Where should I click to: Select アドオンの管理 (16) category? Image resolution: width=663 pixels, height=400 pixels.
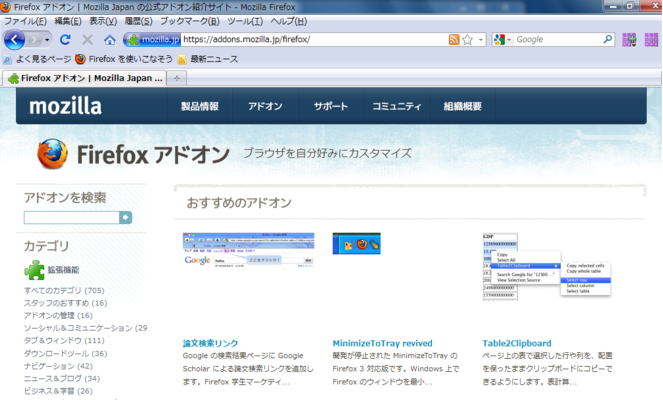[x=58, y=315]
